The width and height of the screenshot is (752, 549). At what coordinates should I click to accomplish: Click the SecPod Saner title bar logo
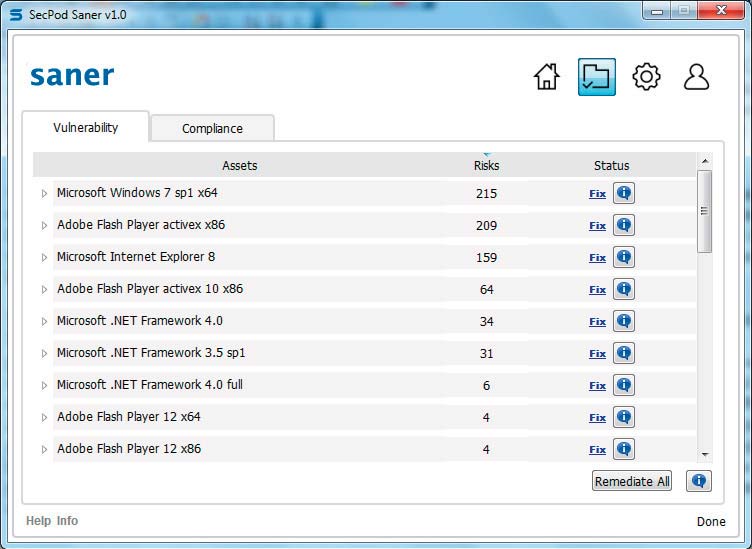(16, 14)
